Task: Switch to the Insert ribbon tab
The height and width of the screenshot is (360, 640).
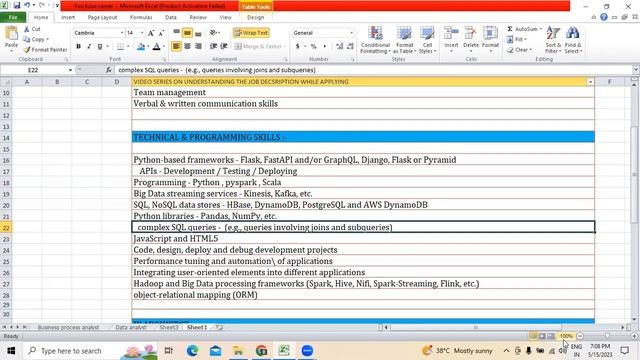Action: tap(68, 17)
